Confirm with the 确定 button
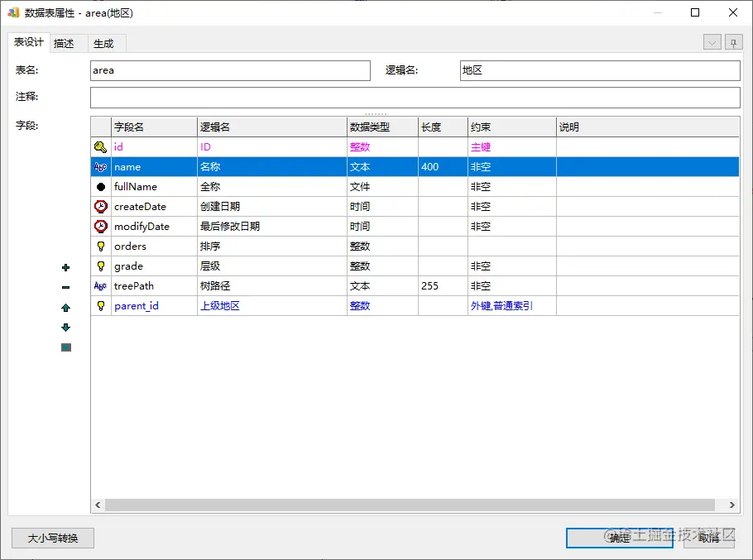Image resolution: width=753 pixels, height=560 pixels. tap(620, 538)
